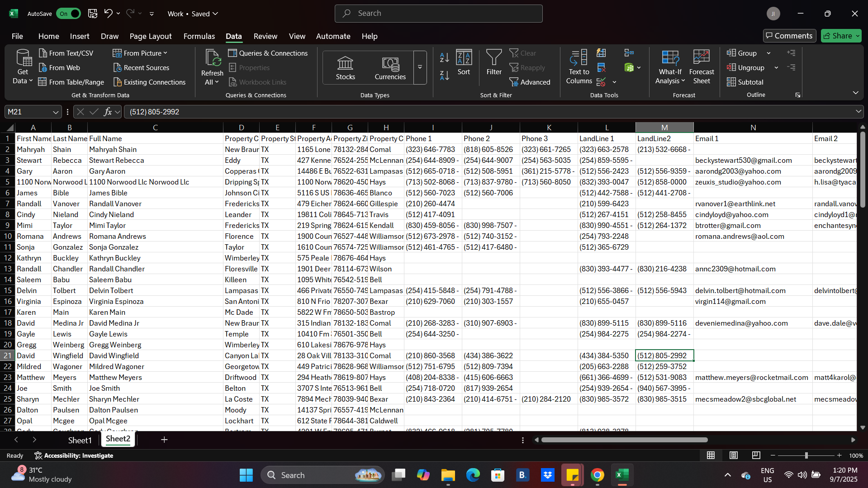Image resolution: width=868 pixels, height=488 pixels.
Task: Open the Get Data menu
Action: 23,67
